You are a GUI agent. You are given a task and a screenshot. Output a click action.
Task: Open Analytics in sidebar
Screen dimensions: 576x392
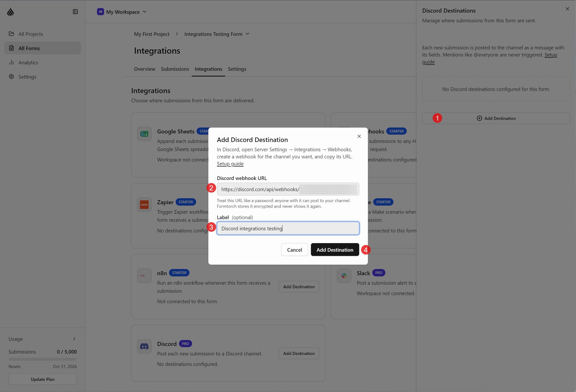pos(43,62)
